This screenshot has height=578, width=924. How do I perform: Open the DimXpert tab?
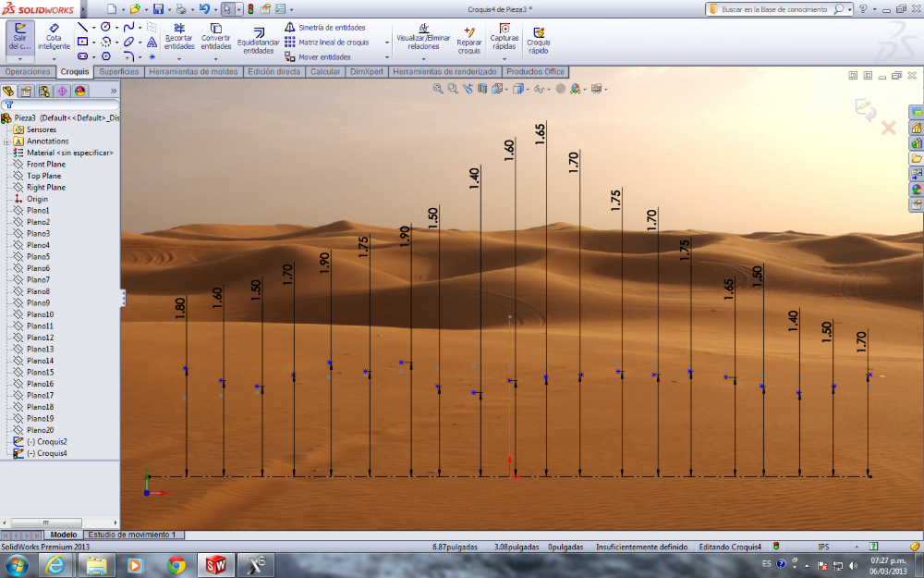tap(367, 71)
